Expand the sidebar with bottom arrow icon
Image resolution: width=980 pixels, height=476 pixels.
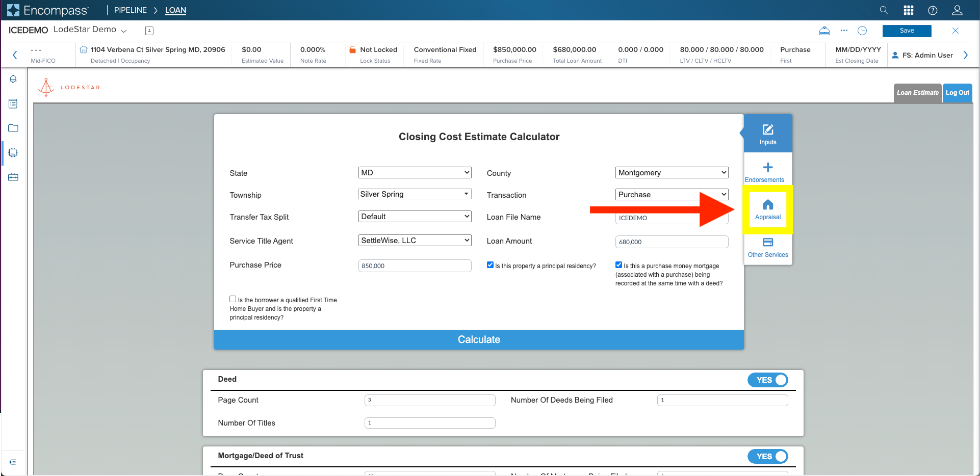(13, 462)
